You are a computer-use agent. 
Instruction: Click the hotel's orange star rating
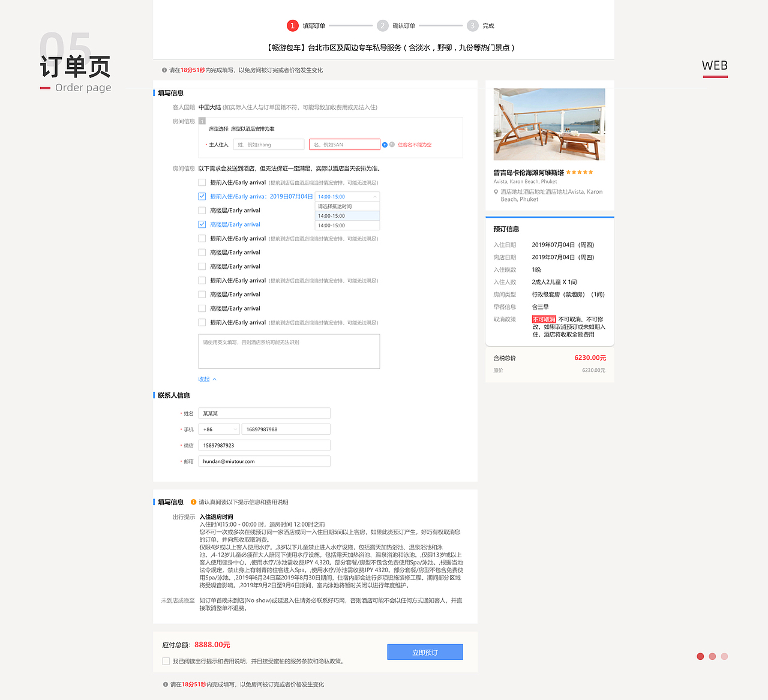(x=580, y=172)
